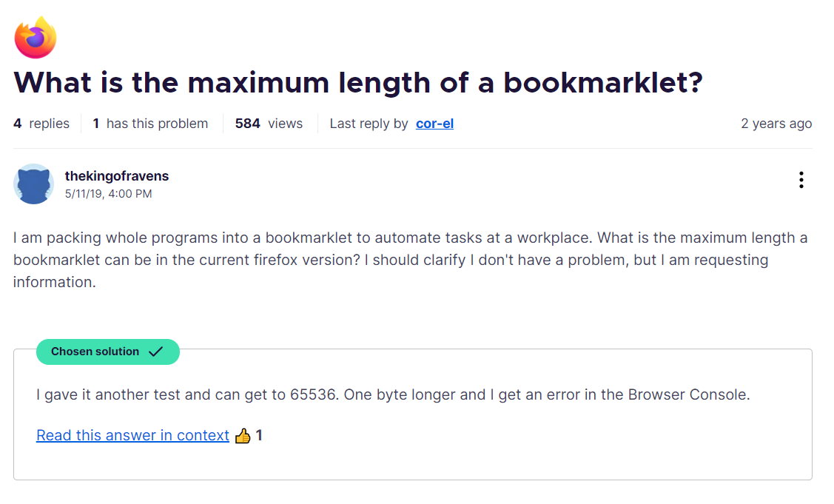Click Read this answer in context
Screen dimensions: 834x504
132,435
